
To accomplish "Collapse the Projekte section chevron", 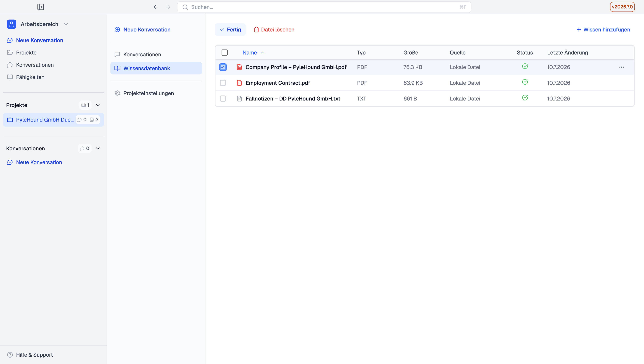I will click(x=98, y=105).
